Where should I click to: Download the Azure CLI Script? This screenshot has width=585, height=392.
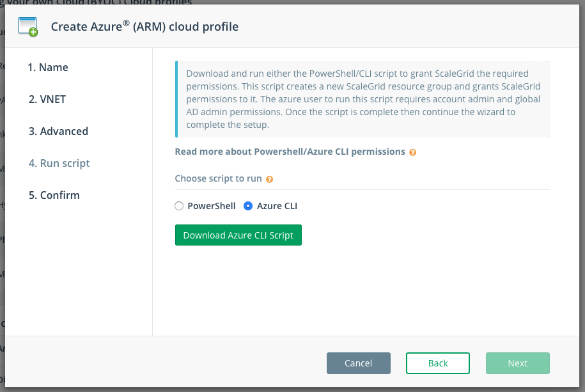(x=238, y=235)
